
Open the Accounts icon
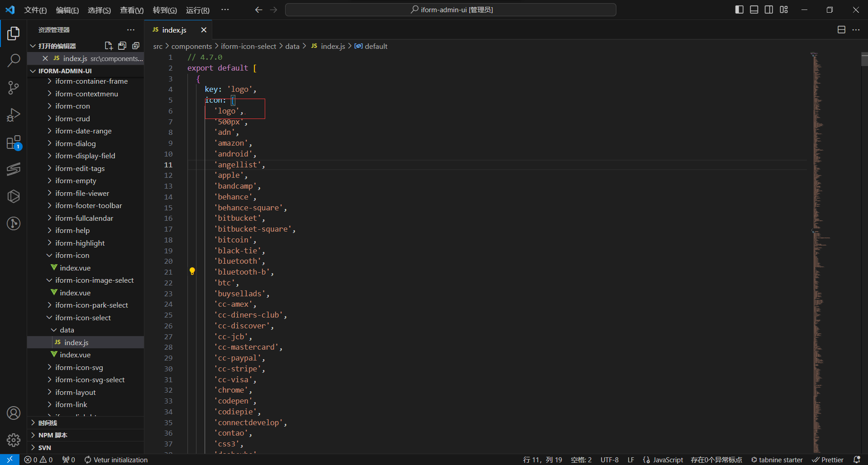(x=14, y=413)
